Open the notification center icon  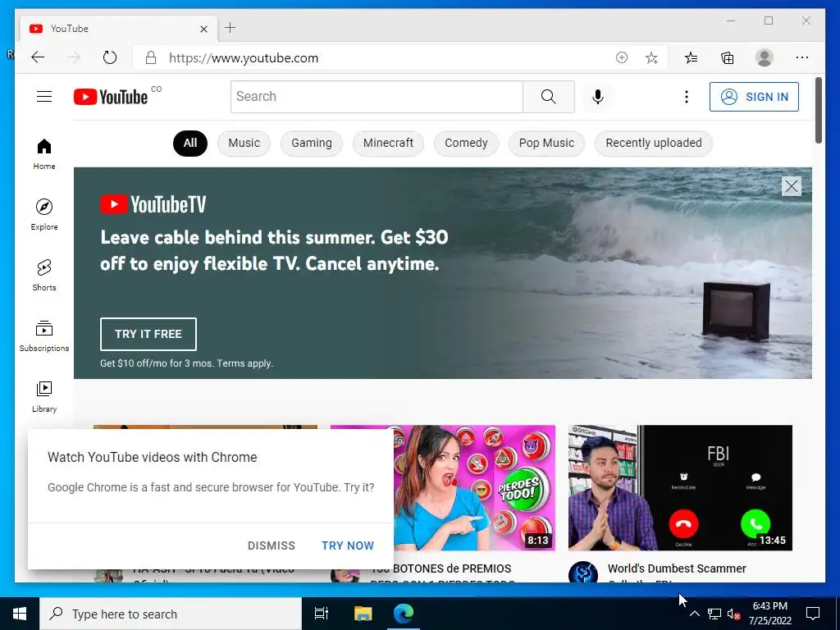tap(813, 614)
